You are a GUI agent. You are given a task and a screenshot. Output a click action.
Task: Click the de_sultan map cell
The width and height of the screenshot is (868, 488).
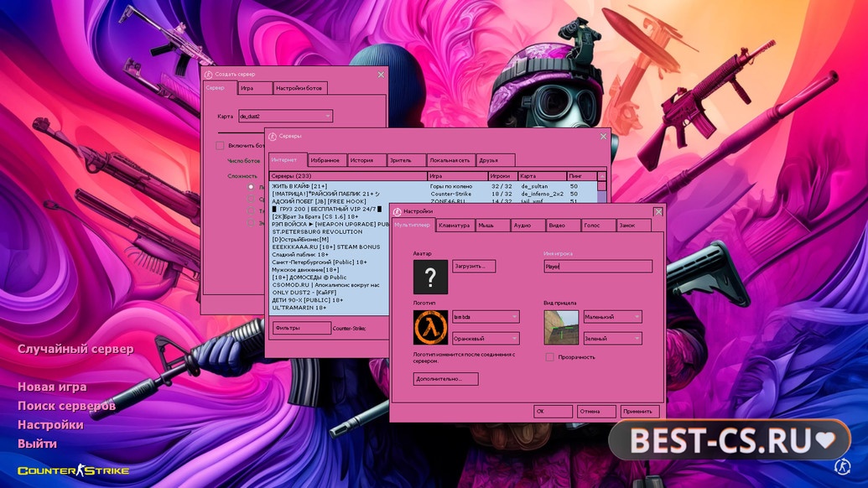point(534,186)
